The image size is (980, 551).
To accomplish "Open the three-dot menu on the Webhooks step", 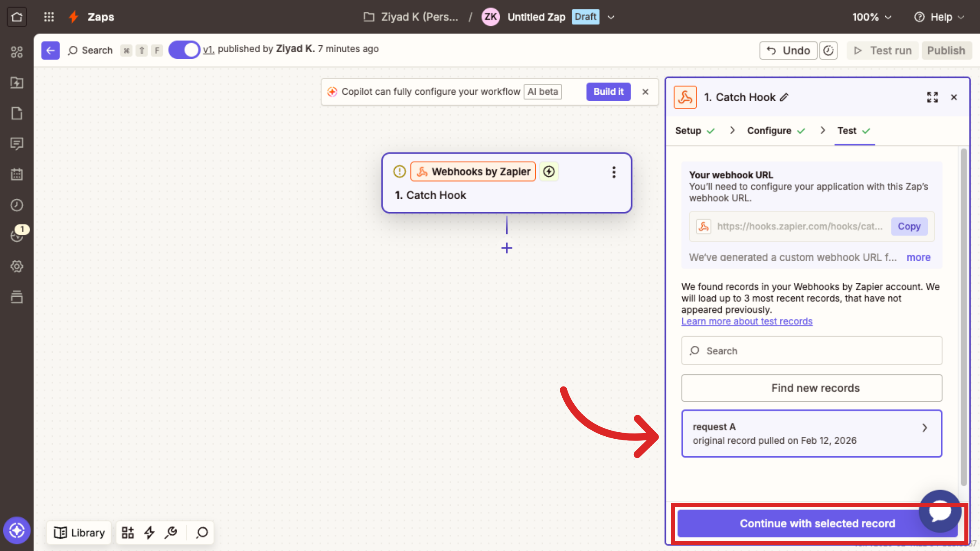I will point(614,172).
